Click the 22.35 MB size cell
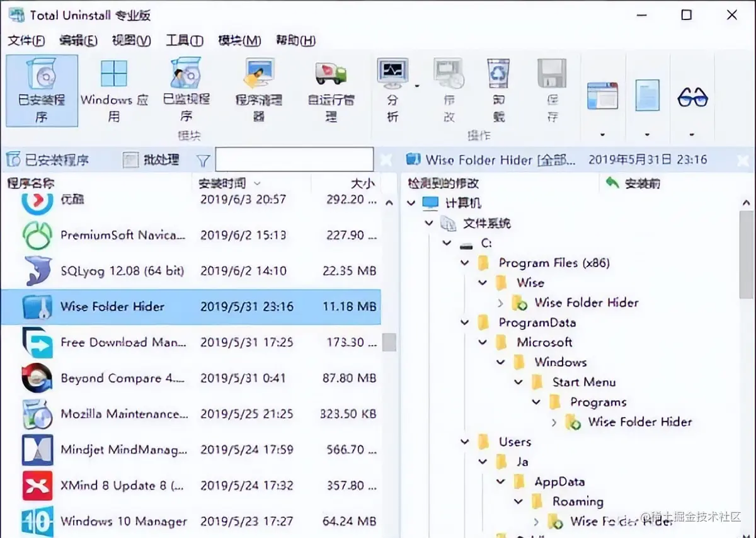This screenshot has height=538, width=756. [350, 271]
